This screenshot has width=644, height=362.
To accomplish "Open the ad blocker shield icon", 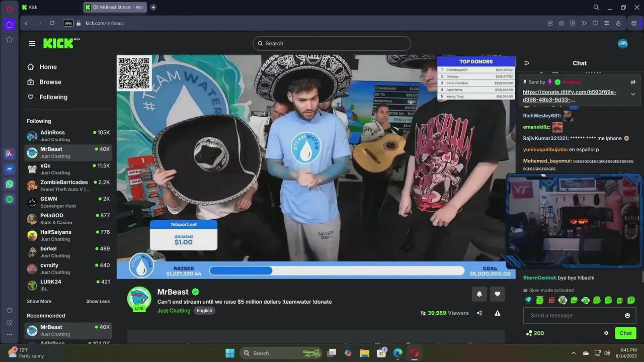I will 573,23.
